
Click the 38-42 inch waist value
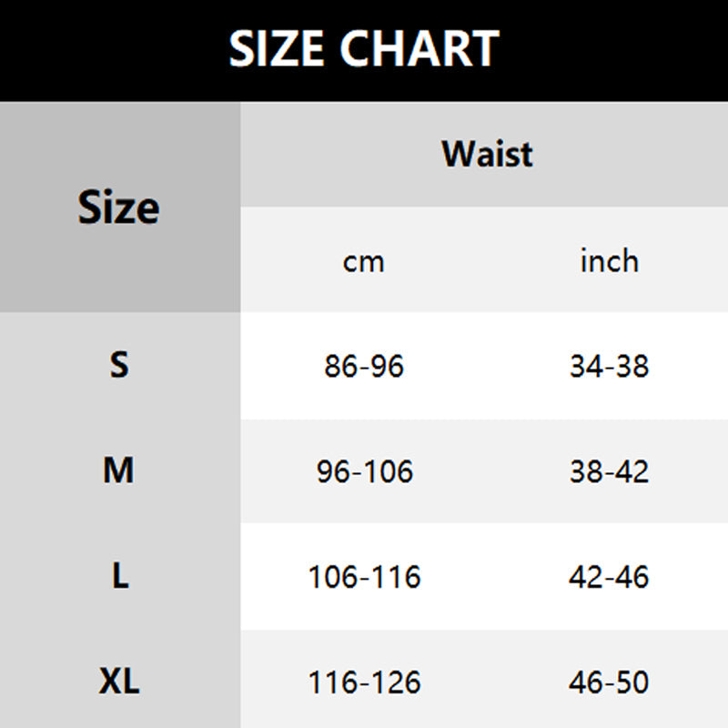pos(609,472)
